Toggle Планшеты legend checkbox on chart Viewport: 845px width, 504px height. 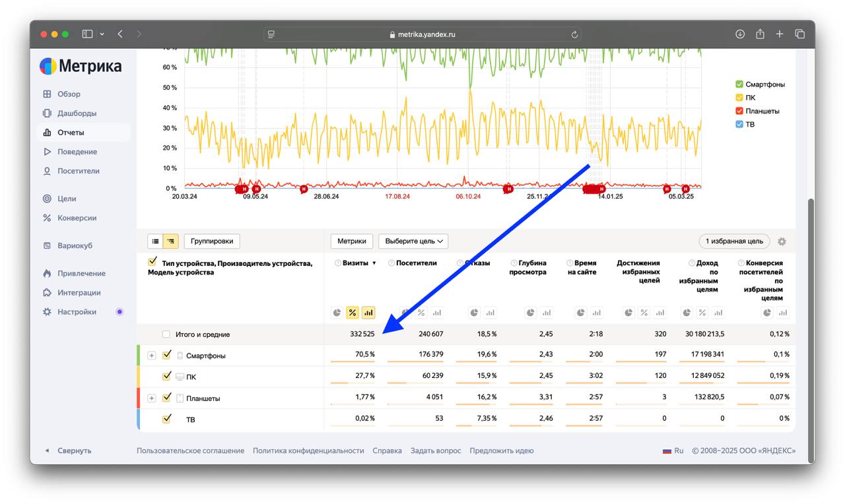point(739,111)
